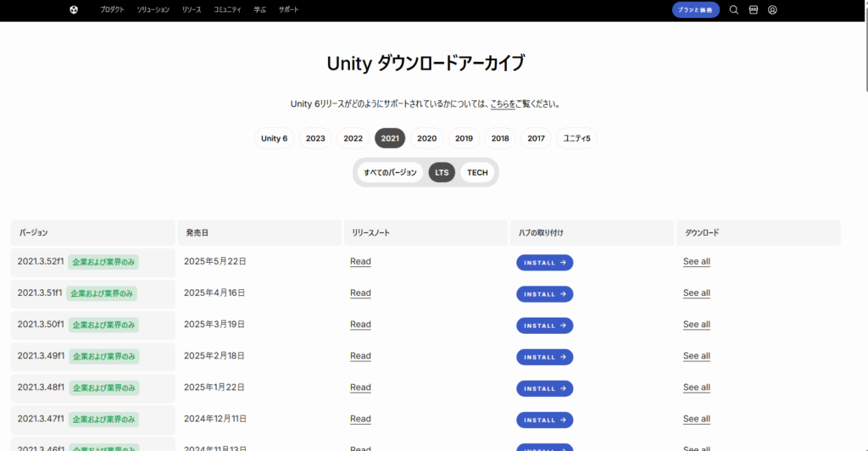Install 2021.3.48f1 via Hub
This screenshot has height=451, width=868.
(545, 389)
